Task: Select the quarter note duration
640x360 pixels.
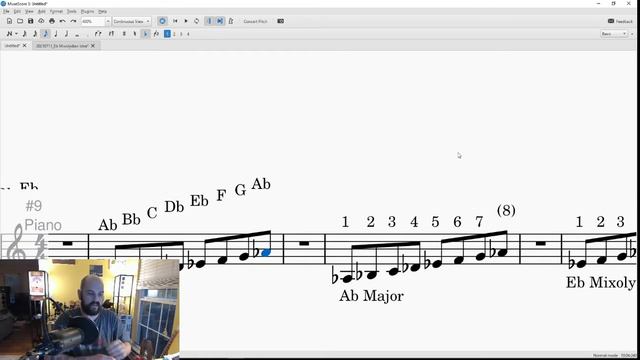Action: tap(56, 34)
